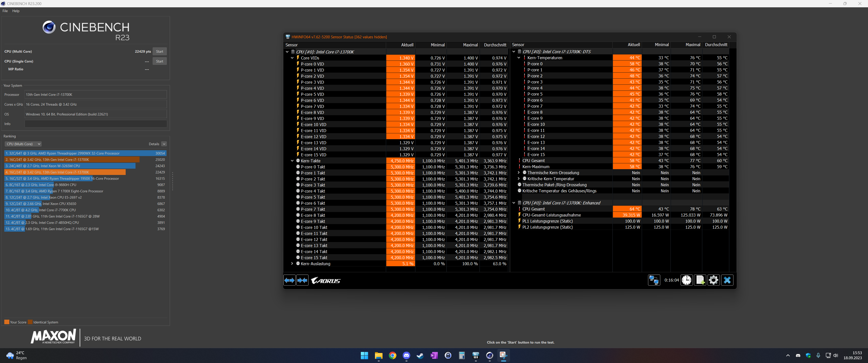Click HWiNFO collapse columns arrows icon
The height and width of the screenshot is (363, 868).
[x=302, y=280]
